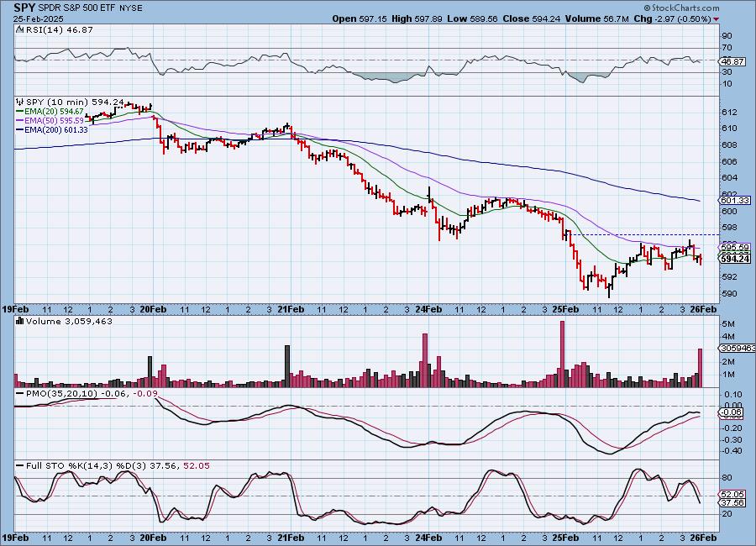Click the purple EMA(50) legend line swatch
The height and width of the screenshot is (546, 756).
click(x=20, y=121)
